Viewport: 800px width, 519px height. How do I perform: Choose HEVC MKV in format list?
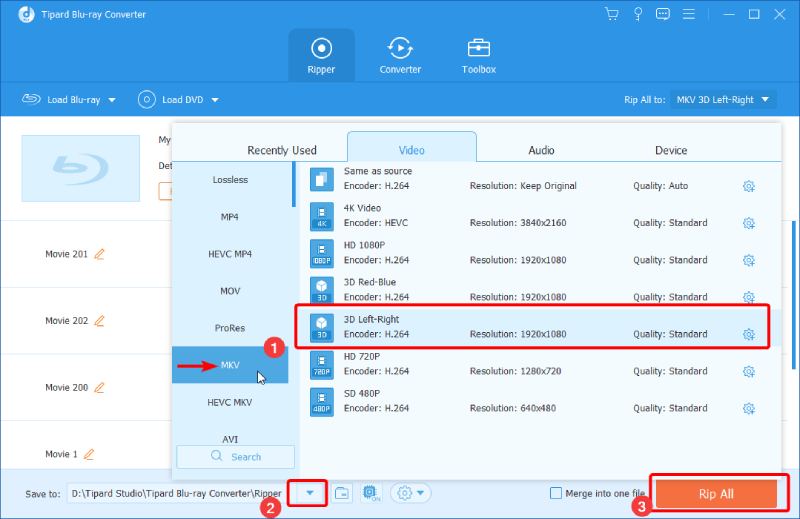point(230,402)
